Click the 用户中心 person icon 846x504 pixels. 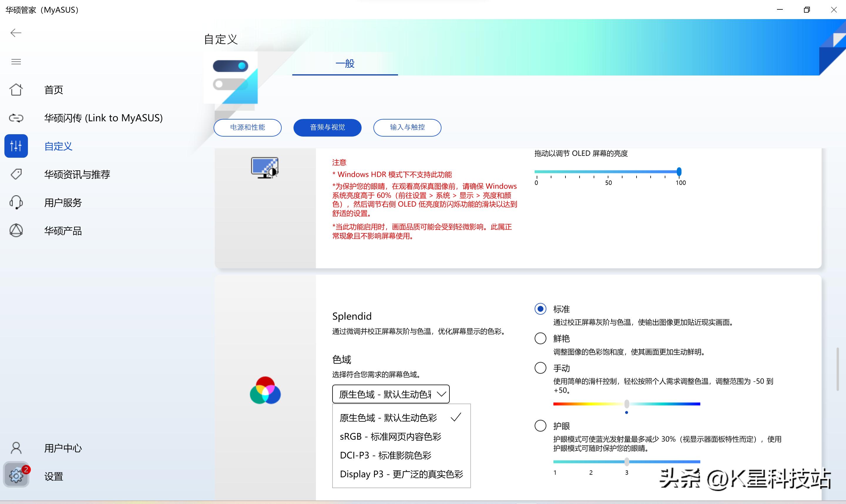tap(16, 448)
